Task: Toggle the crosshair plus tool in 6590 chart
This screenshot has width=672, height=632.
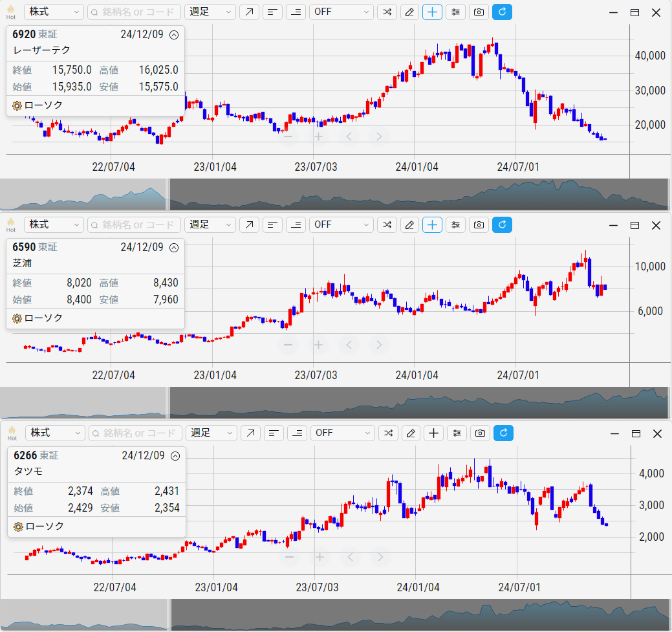Action: click(433, 224)
